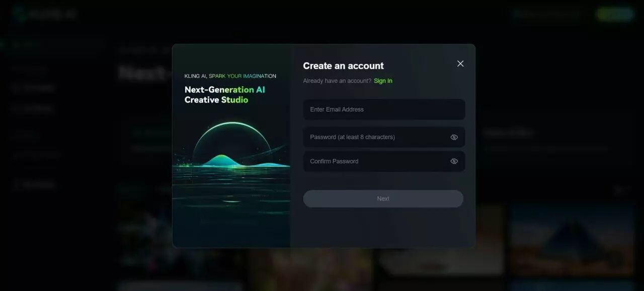Focus the Enter Email Address field
Screen dimensions: 644x291
click(x=383, y=109)
